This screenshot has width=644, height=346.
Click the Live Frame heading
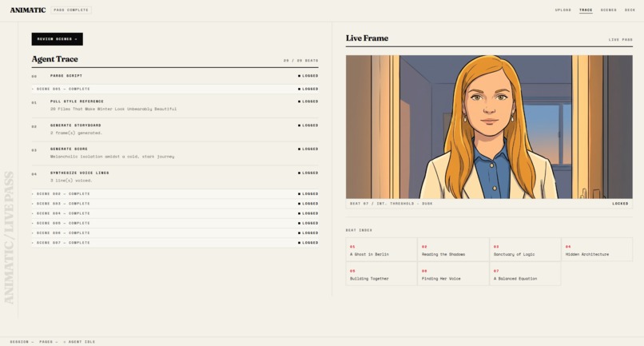point(367,38)
